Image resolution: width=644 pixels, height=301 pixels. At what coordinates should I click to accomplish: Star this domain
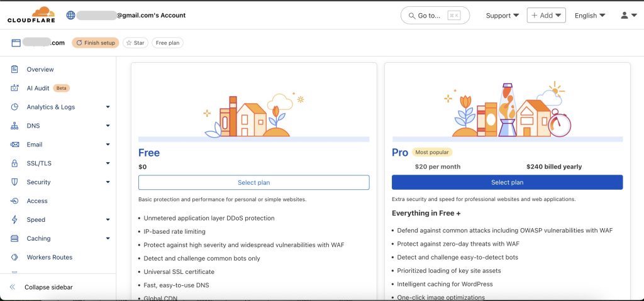click(135, 43)
